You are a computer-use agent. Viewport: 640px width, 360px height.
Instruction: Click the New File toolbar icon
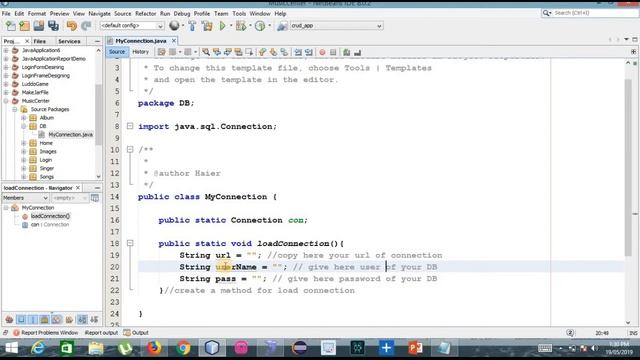coord(10,26)
